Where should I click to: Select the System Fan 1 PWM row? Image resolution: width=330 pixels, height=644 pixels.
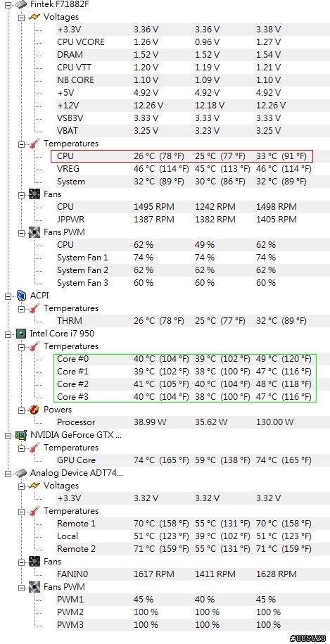point(192,258)
